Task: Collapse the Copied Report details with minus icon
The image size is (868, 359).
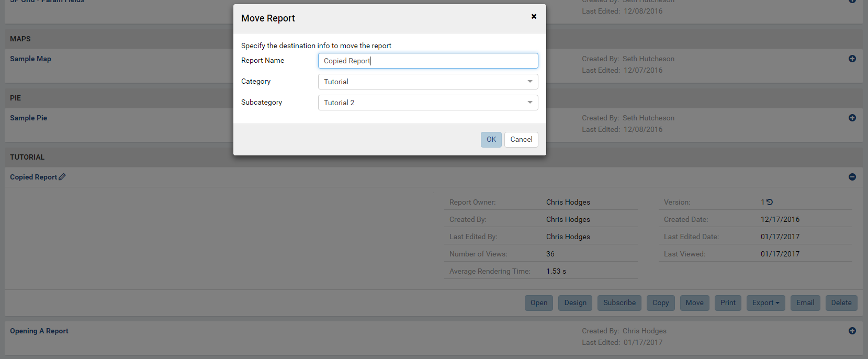Action: coord(852,177)
